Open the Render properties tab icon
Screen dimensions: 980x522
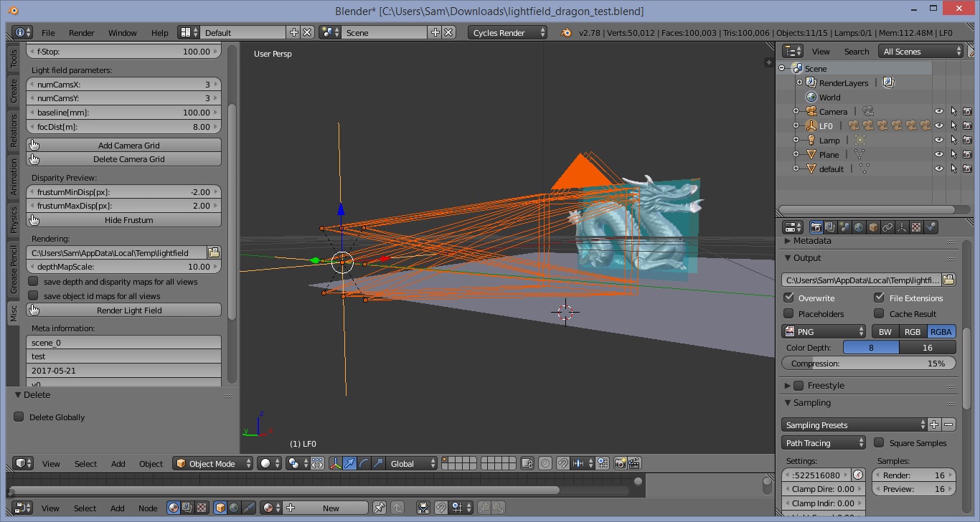point(816,227)
